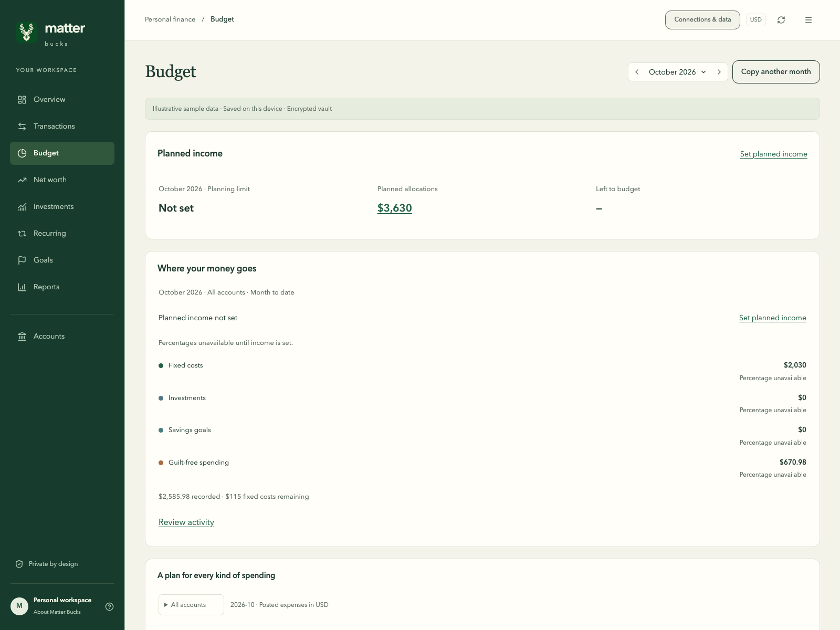Click the $670.98 guilt-free amount
This screenshot has height=630, width=840.
(x=793, y=463)
